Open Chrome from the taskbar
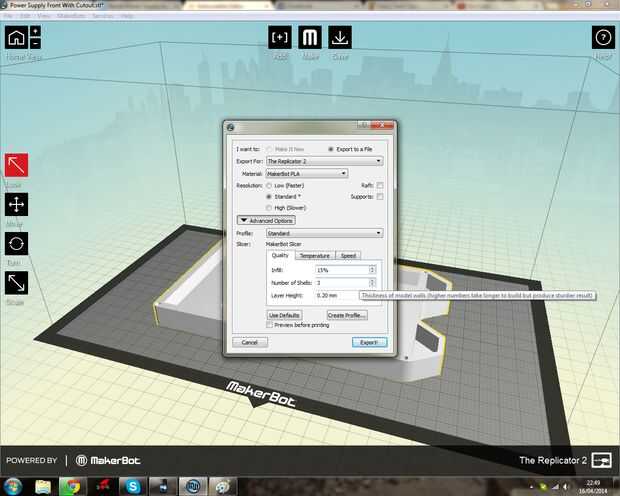Image resolution: width=620 pixels, height=496 pixels. 72,487
